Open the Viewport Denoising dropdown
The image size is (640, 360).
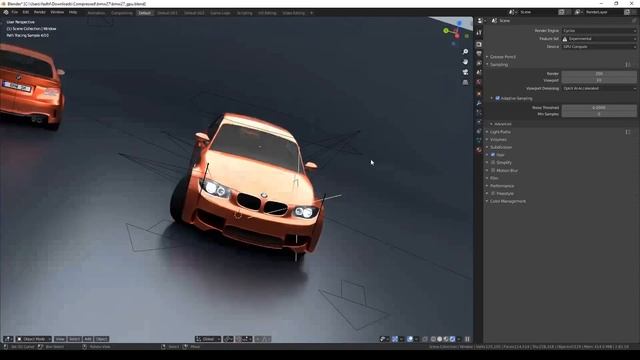tap(599, 89)
